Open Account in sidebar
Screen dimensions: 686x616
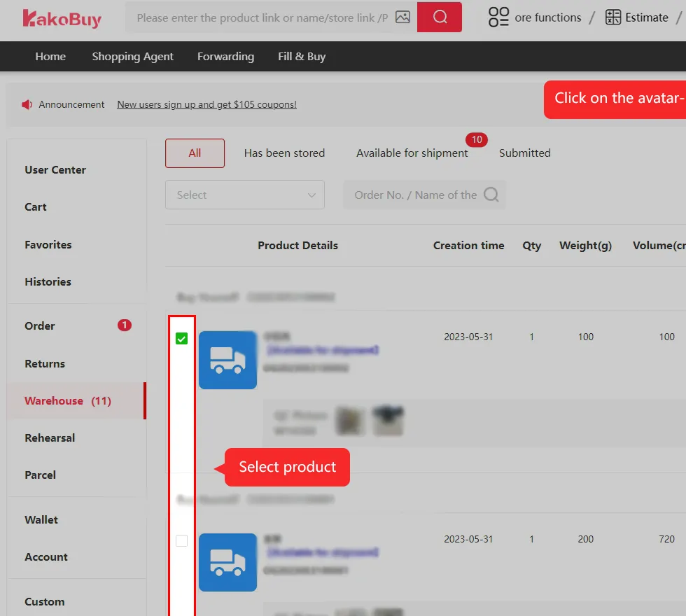pyautogui.click(x=46, y=557)
